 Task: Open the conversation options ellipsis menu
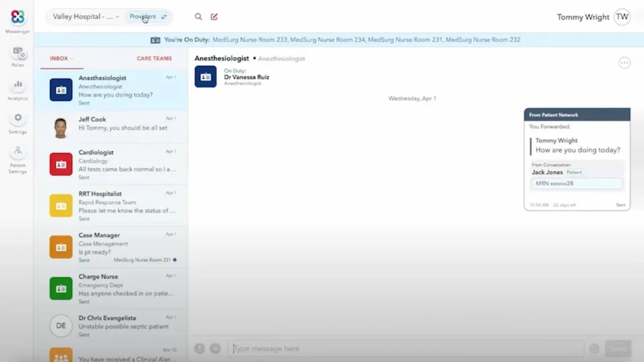(x=624, y=63)
